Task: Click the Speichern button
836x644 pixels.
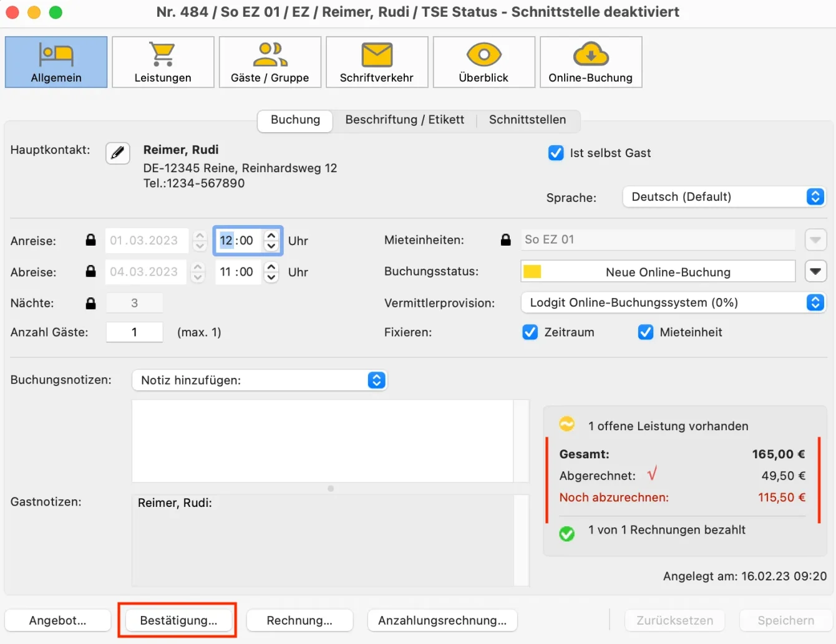Action: (786, 620)
